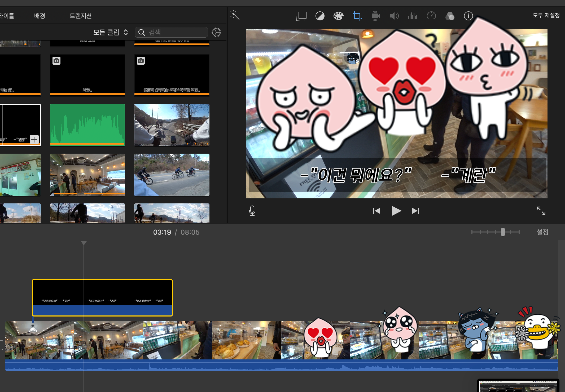Click the 모두 재설정 button
565x392 pixels.
click(x=546, y=15)
